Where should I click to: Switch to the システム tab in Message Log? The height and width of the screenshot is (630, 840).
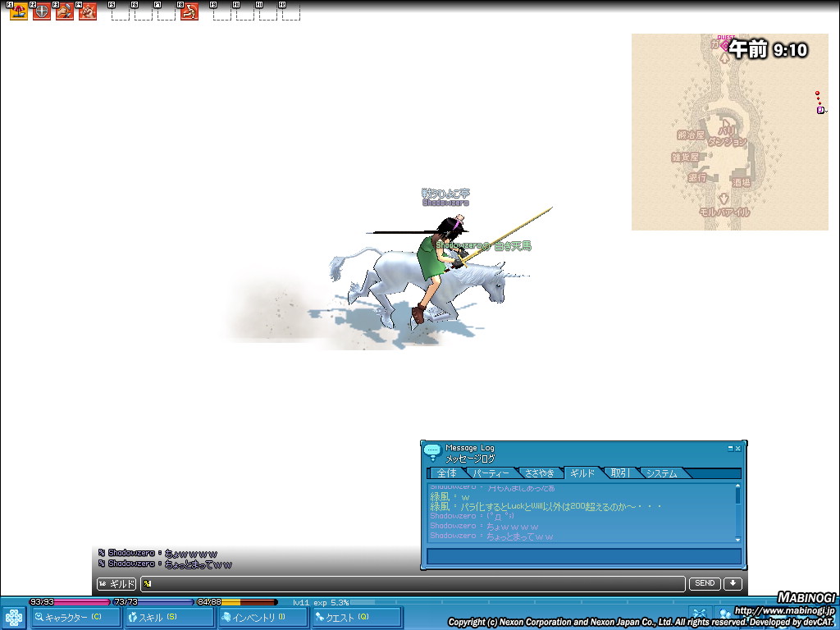coord(662,473)
